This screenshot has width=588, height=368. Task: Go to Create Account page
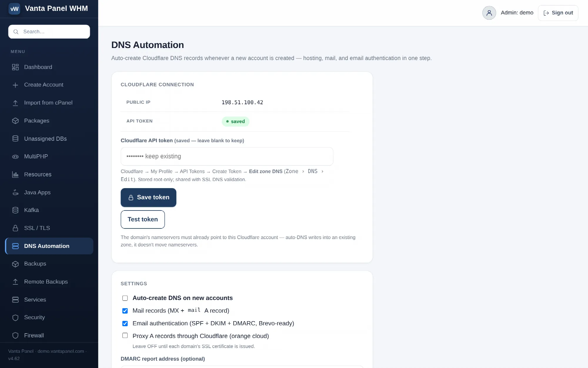click(x=49, y=85)
